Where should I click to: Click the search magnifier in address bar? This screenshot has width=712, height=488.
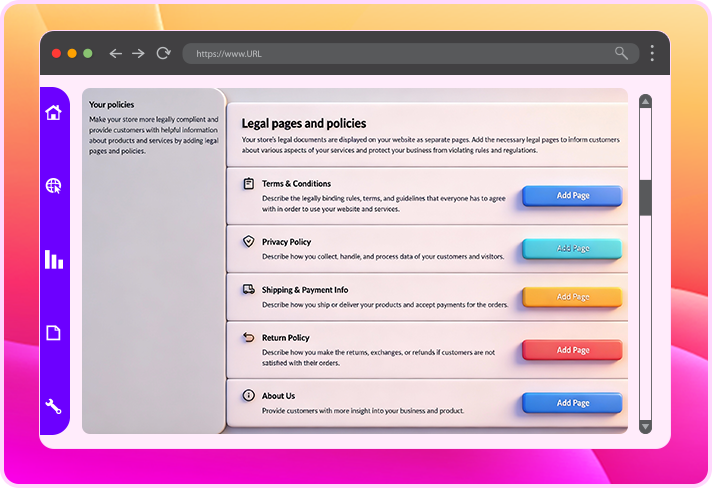pyautogui.click(x=622, y=53)
